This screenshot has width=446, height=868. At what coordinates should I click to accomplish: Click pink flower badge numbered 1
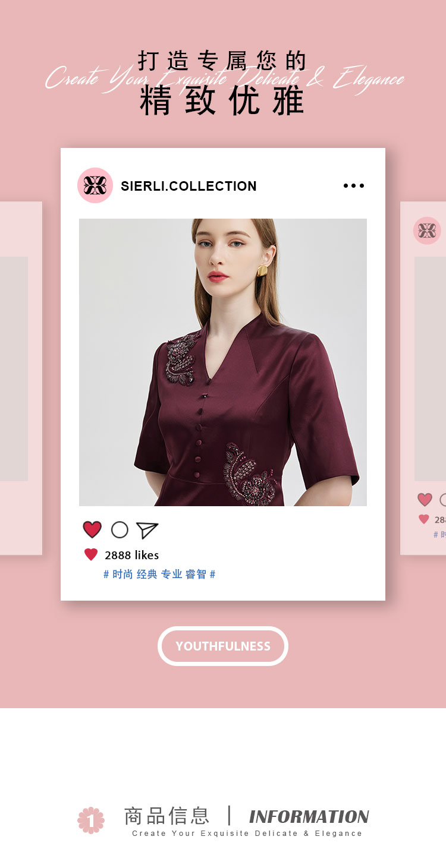tap(91, 820)
